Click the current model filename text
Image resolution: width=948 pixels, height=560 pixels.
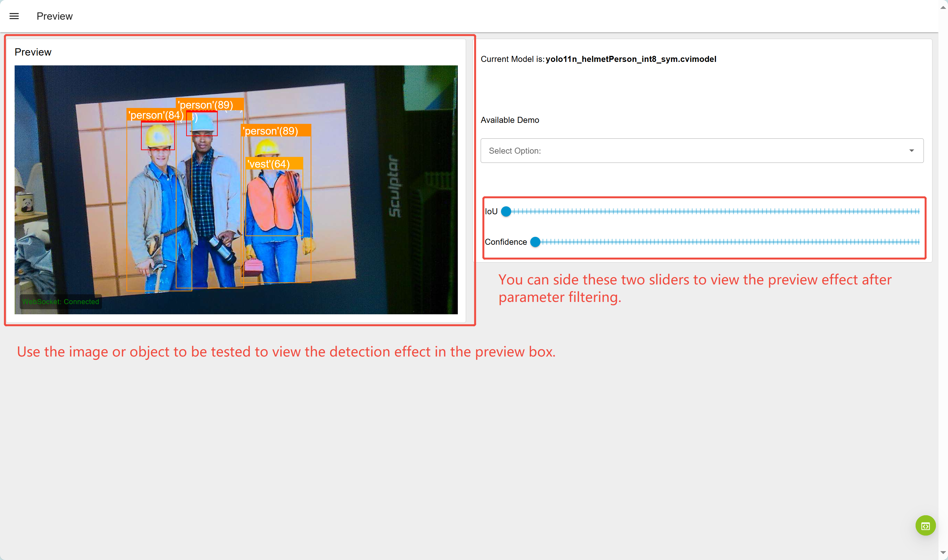631,59
